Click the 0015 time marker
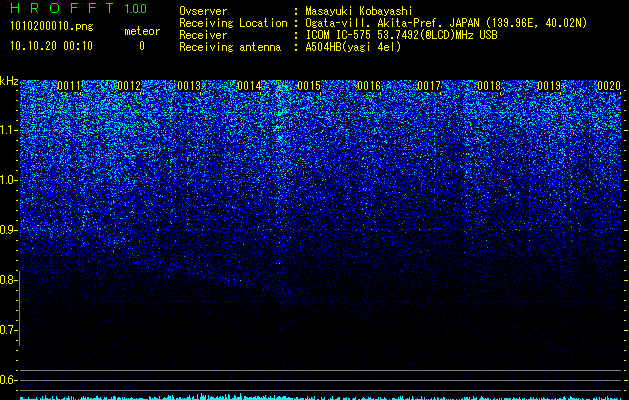Screen dimensions: 629x400 click(309, 86)
